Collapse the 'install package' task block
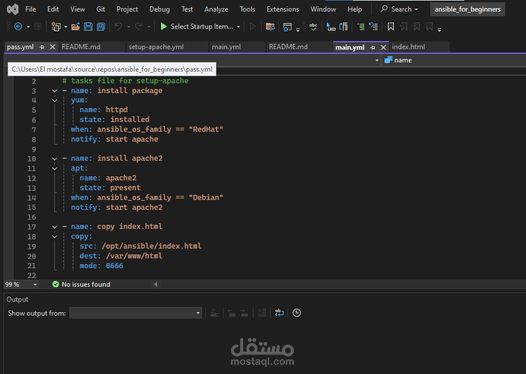This screenshot has height=374, width=526. click(x=54, y=91)
